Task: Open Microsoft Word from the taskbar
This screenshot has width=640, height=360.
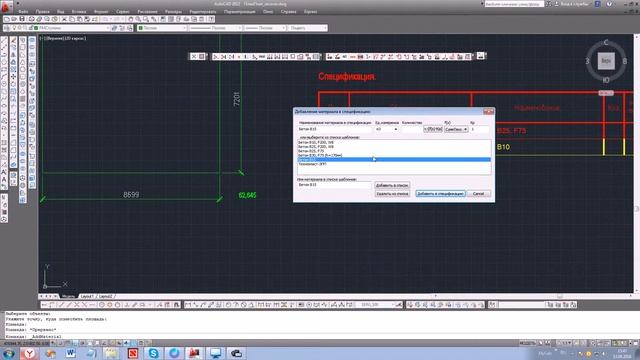Action: point(70,353)
